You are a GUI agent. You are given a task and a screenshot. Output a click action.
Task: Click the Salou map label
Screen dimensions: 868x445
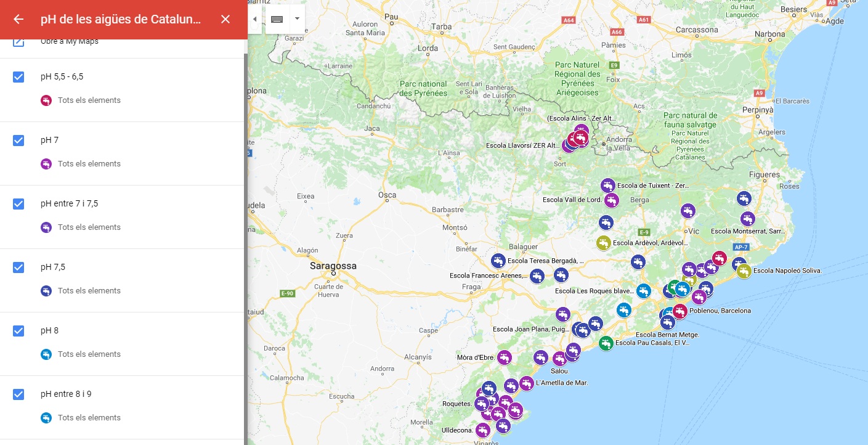(x=559, y=371)
